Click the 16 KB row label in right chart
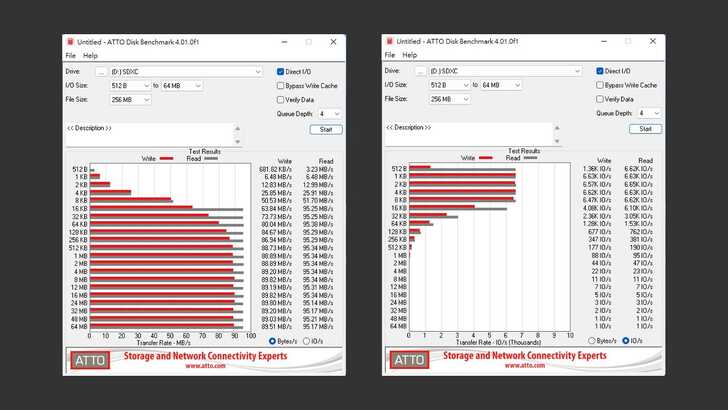 tap(399, 208)
